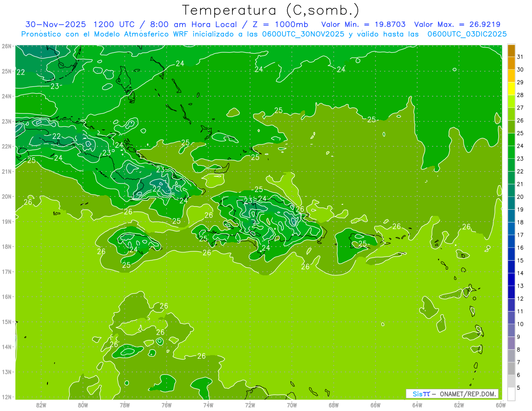Click the '15N' latitude axis label
This screenshot has width=532, height=411.
coord(6,321)
